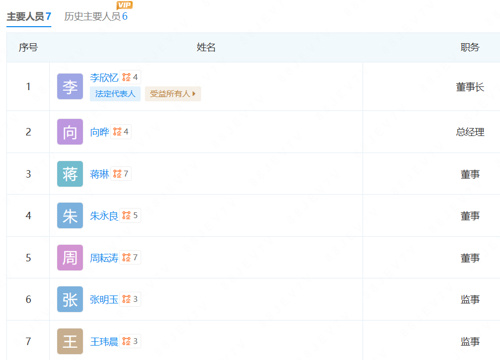This screenshot has height=360, width=500.
Task: Expand the 受益所有人 tag arrow
Action: [x=194, y=94]
